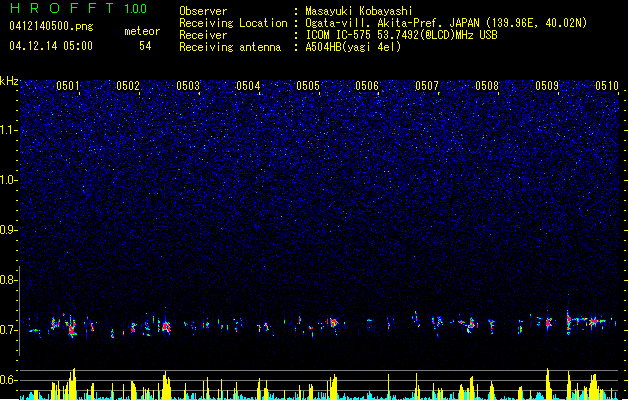Viewport: 629px width, 400px height.
Task: Click the 1.1 kHz axis label
Action: tap(8, 130)
